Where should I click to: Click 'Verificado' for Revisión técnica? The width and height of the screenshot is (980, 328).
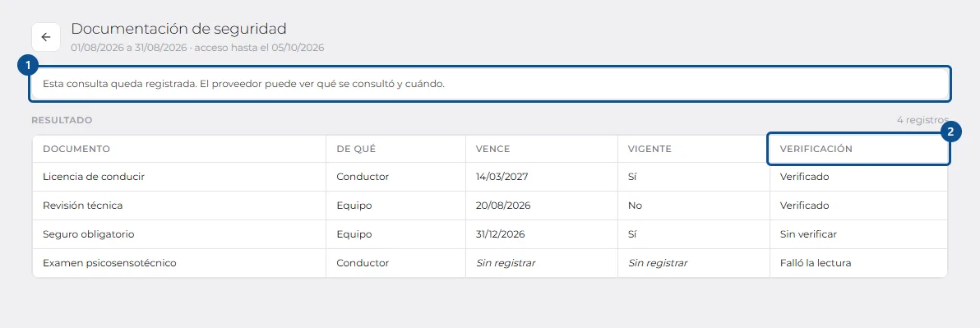(804, 206)
